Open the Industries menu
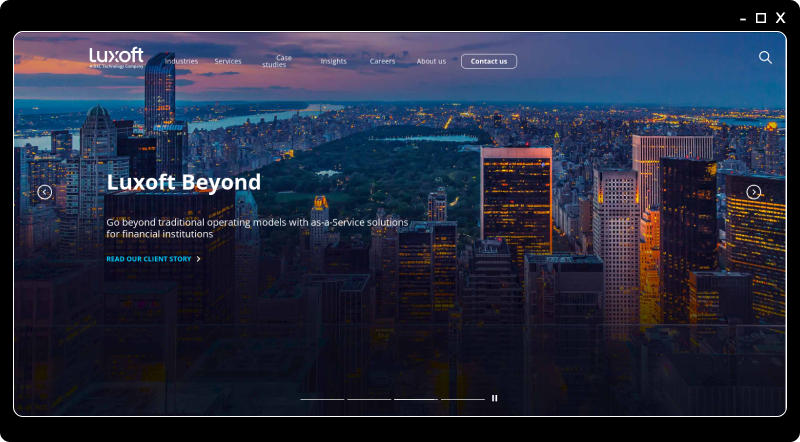The width and height of the screenshot is (800, 442). pos(181,61)
